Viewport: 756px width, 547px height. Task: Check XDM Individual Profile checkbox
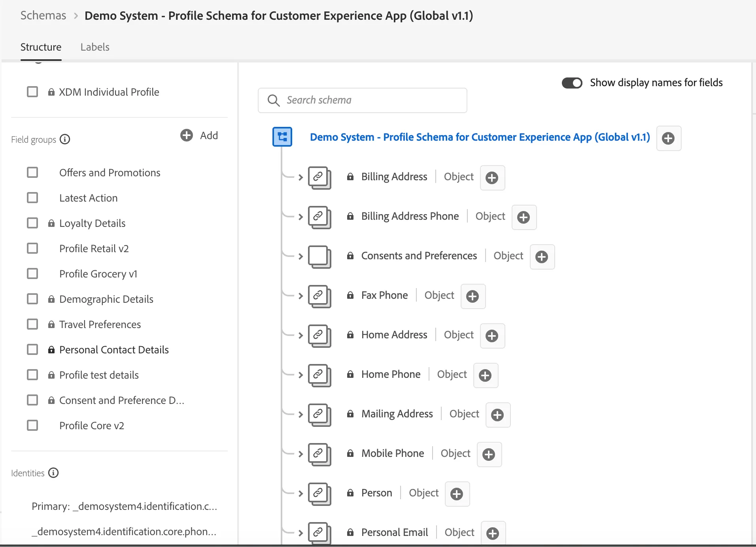[32, 92]
